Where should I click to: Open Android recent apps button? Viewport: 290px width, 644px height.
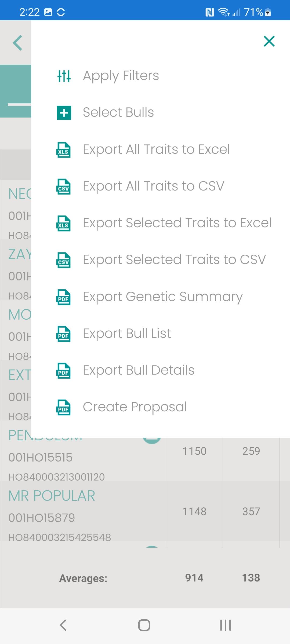tap(226, 625)
